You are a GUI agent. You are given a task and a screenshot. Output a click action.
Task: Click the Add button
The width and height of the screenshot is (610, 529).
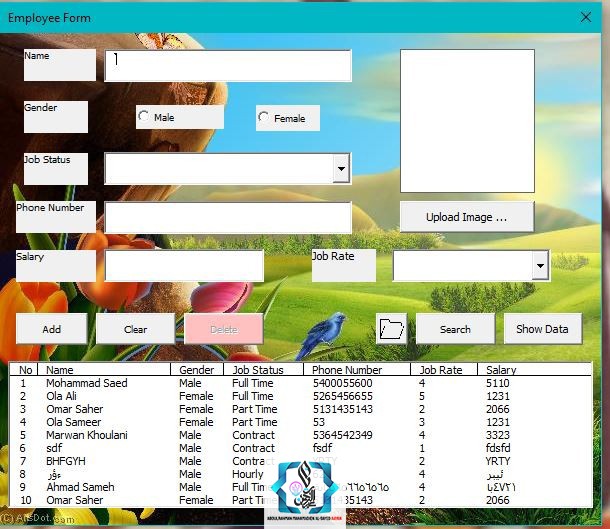pyautogui.click(x=51, y=329)
